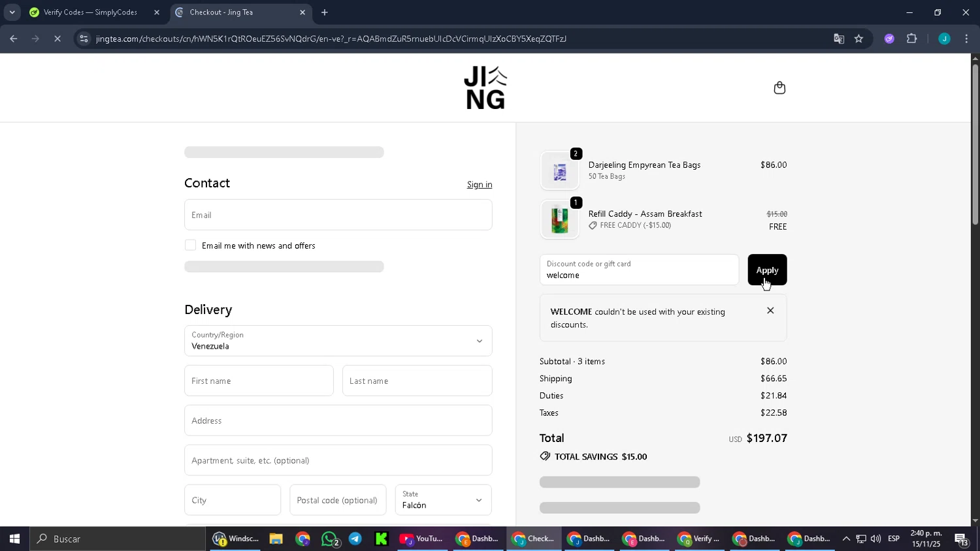Open the tab search dropdown arrow
This screenshot has width=980, height=551.
(12, 12)
